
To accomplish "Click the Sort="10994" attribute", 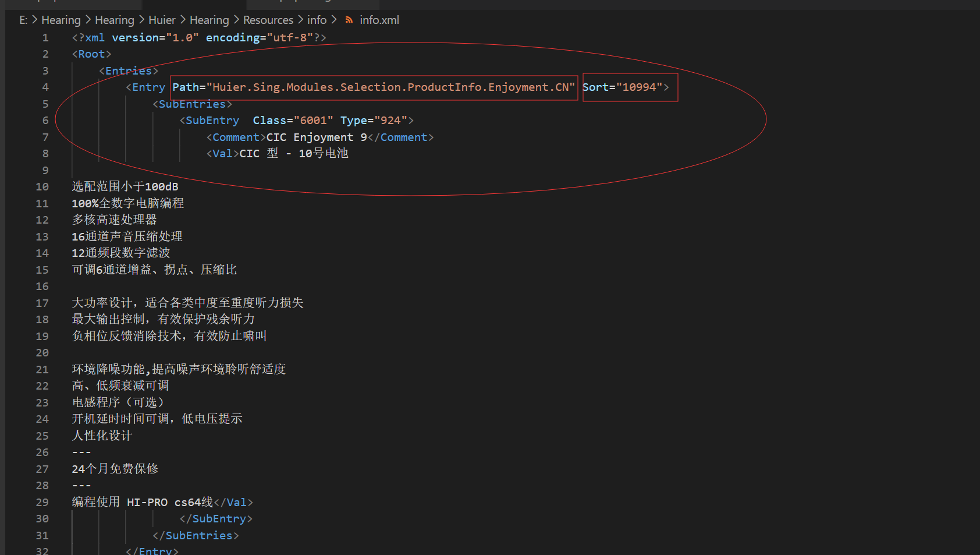I will click(x=622, y=87).
